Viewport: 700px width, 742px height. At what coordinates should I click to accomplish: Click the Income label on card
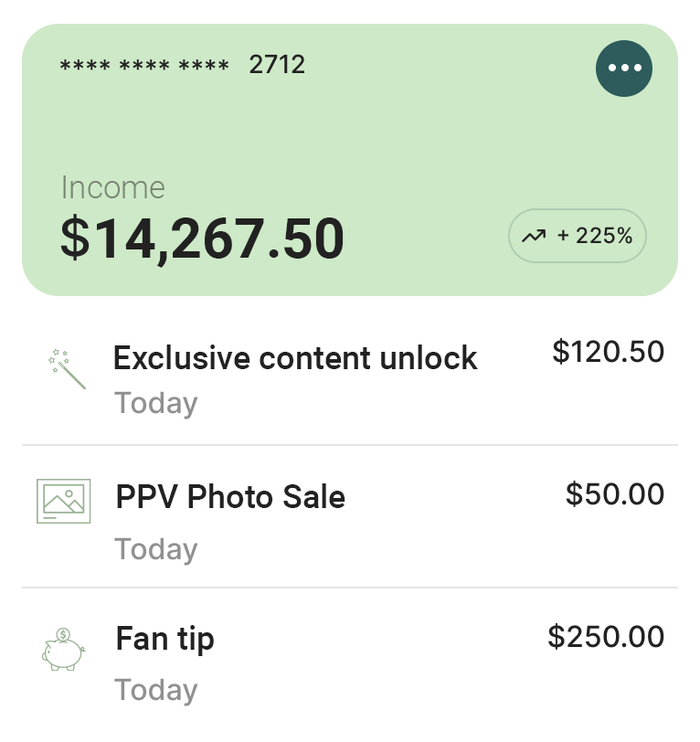(113, 187)
